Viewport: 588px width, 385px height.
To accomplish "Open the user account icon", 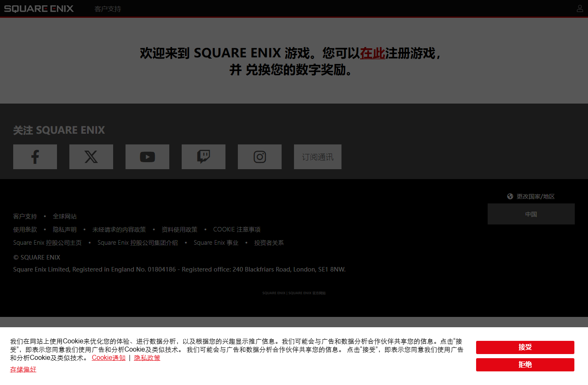I will [x=580, y=8].
